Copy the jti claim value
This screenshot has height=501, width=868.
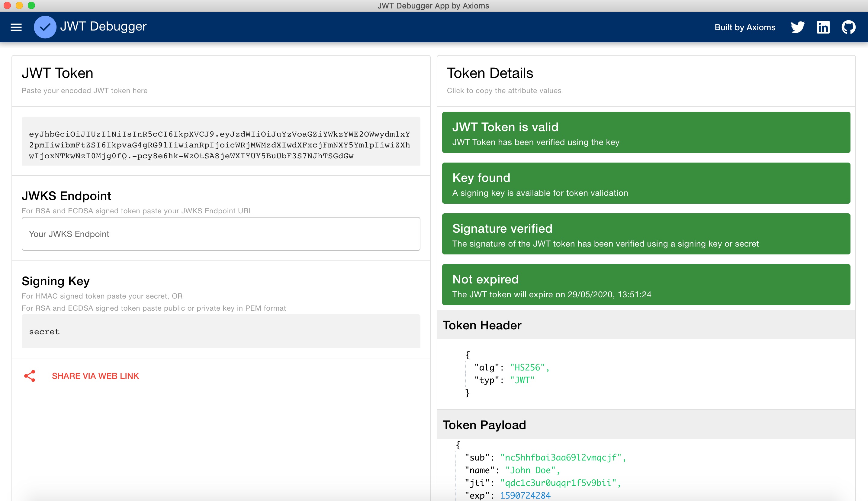click(558, 483)
